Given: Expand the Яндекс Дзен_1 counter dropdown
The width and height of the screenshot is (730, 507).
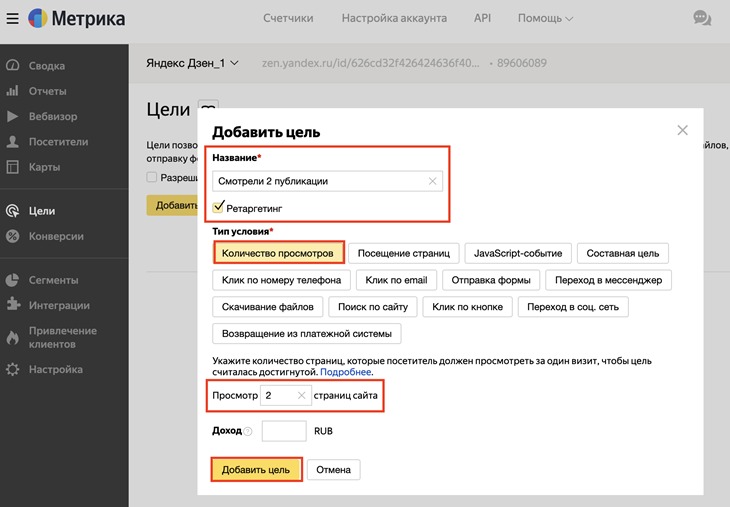Looking at the screenshot, I should pyautogui.click(x=192, y=63).
